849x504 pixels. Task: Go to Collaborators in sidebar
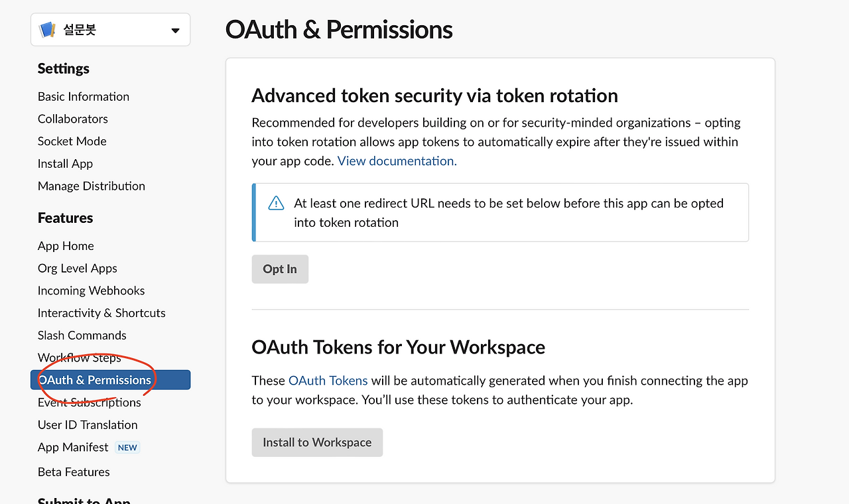[73, 119]
